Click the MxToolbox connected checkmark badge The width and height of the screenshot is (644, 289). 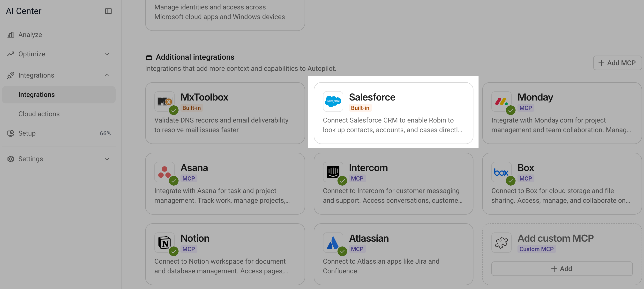pyautogui.click(x=173, y=110)
